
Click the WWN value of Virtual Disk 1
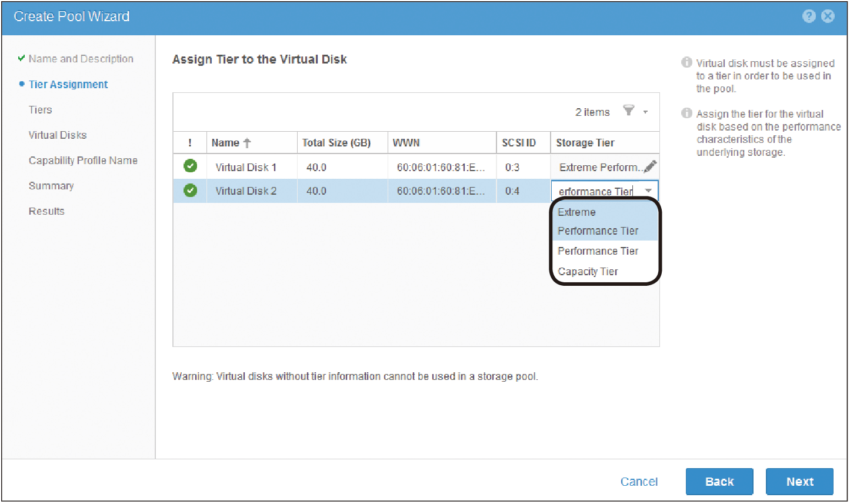[x=441, y=167]
